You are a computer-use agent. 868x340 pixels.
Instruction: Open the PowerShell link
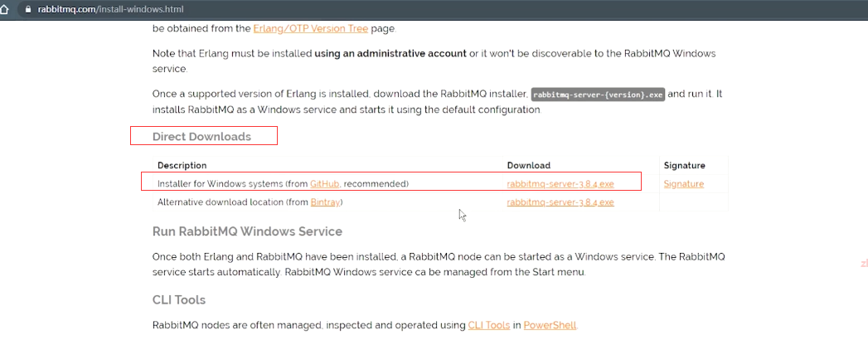point(550,325)
